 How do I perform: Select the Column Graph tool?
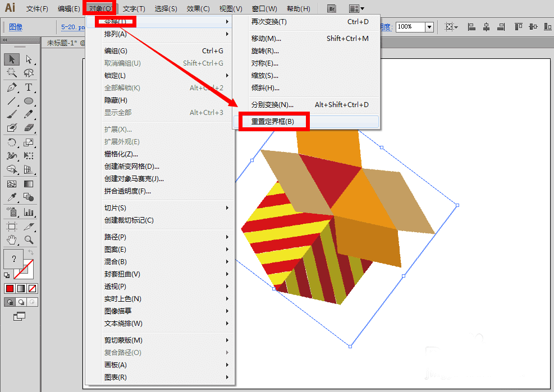29,212
